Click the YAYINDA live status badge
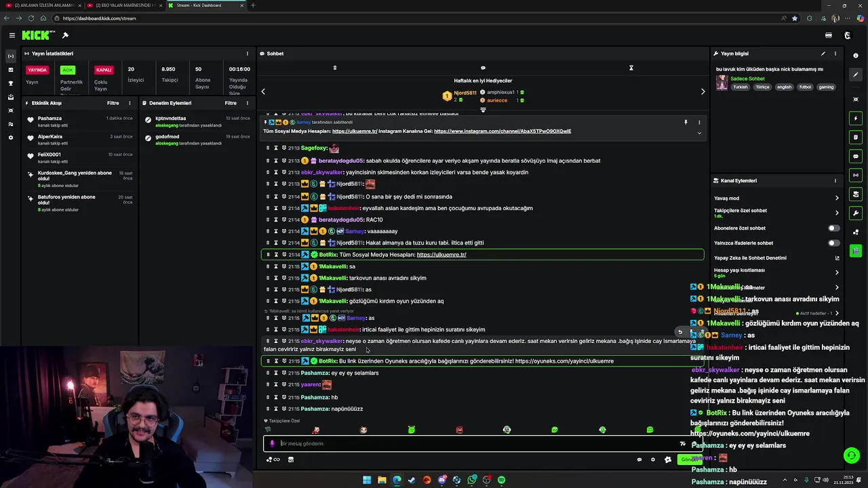This screenshot has width=868, height=488. click(x=37, y=70)
